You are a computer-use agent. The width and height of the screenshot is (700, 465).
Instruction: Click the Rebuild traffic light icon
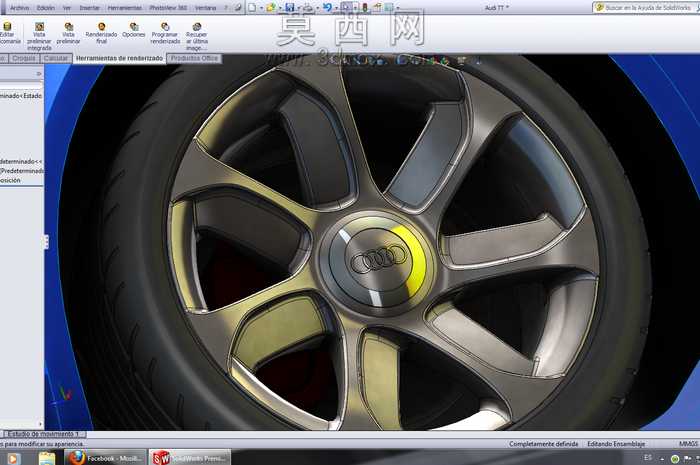(365, 7)
